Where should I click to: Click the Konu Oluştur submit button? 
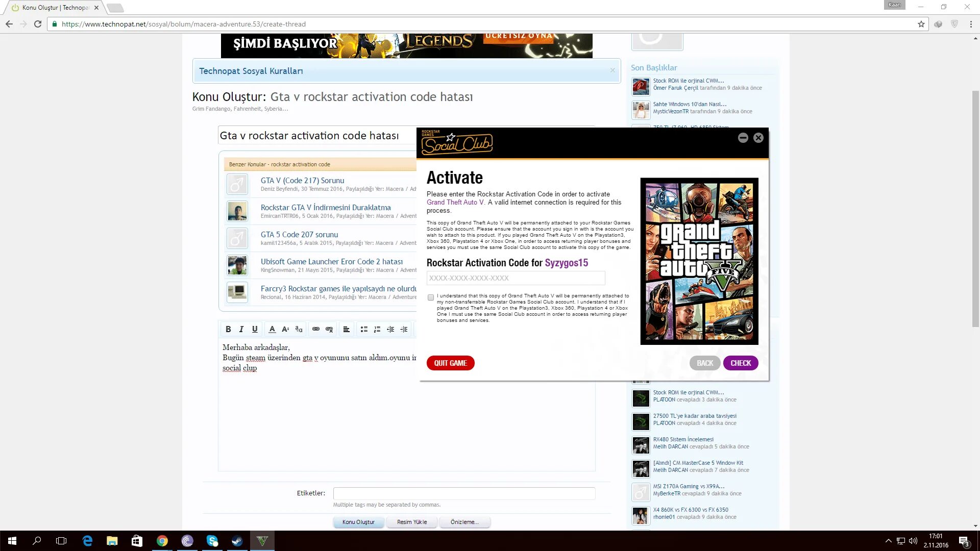(358, 522)
